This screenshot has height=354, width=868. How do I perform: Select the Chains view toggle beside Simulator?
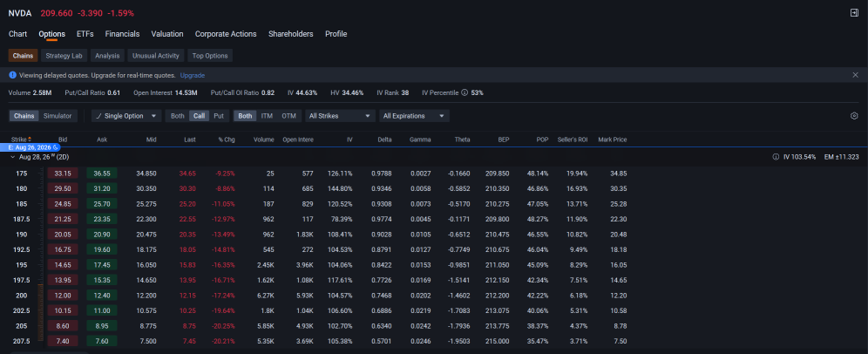coord(24,116)
